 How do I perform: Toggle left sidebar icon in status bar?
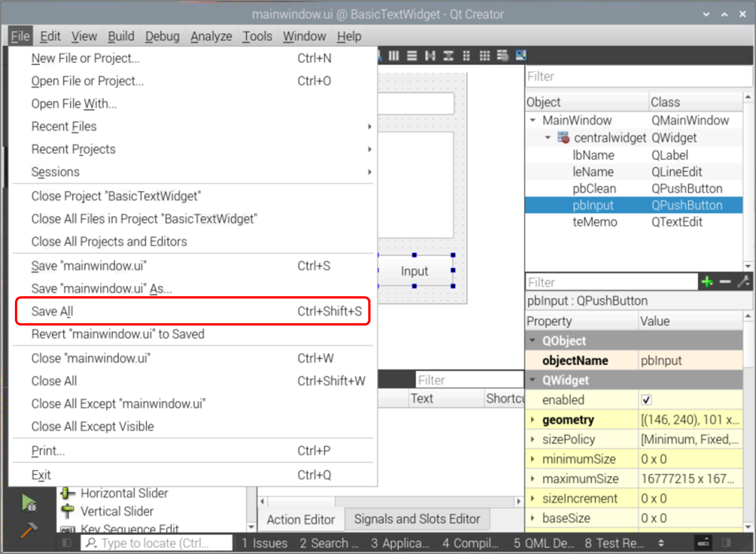[x=67, y=543]
